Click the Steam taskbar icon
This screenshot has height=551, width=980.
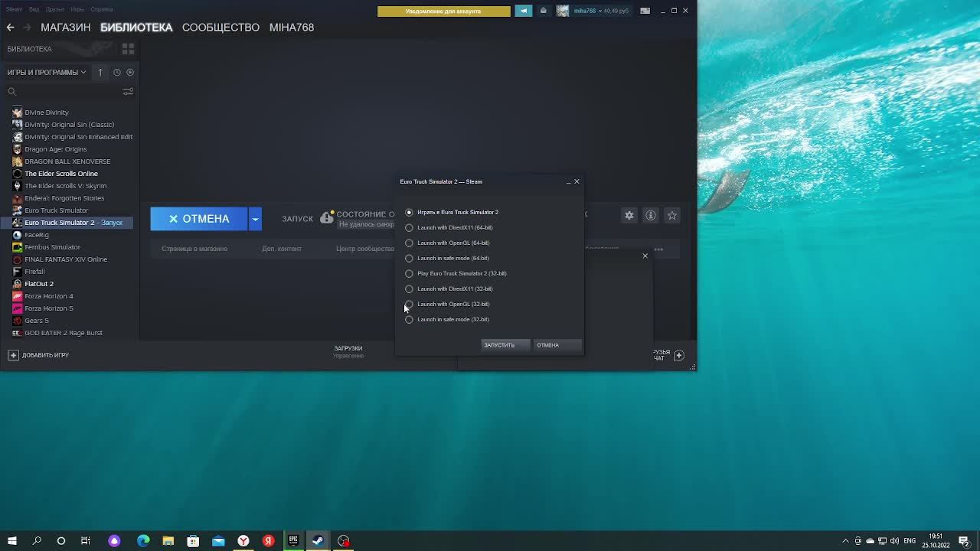coord(318,541)
